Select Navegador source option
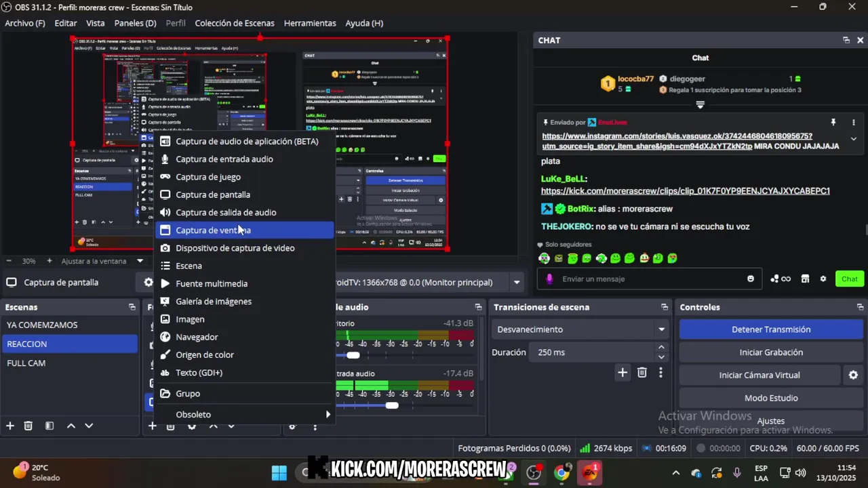 [x=244, y=337]
